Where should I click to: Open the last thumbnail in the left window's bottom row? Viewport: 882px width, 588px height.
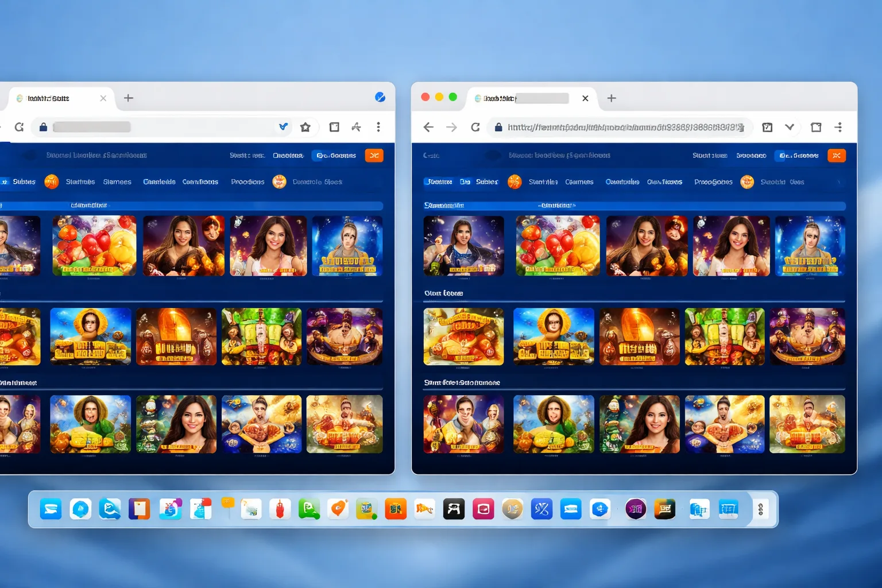345,424
